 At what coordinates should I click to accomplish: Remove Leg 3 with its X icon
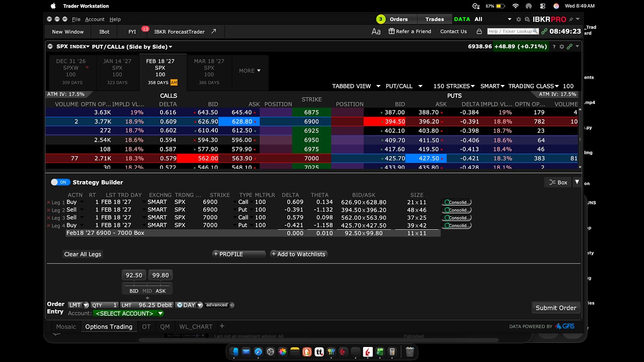coord(49,218)
